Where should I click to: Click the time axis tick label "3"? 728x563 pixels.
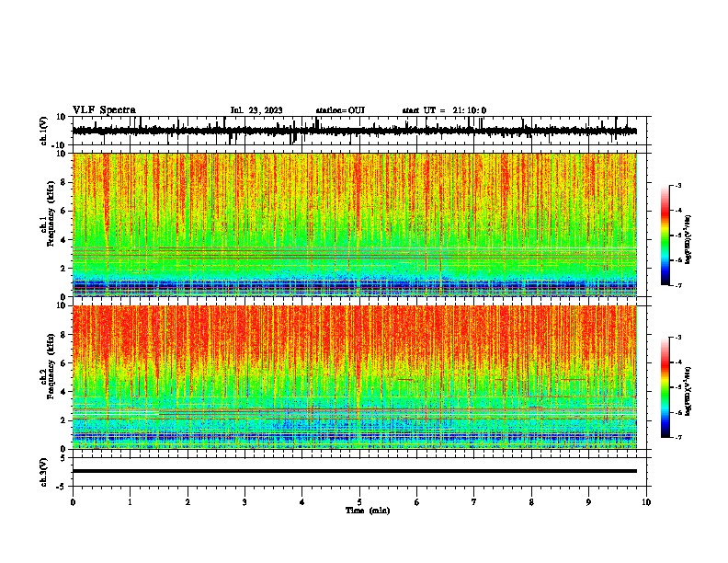click(x=245, y=502)
